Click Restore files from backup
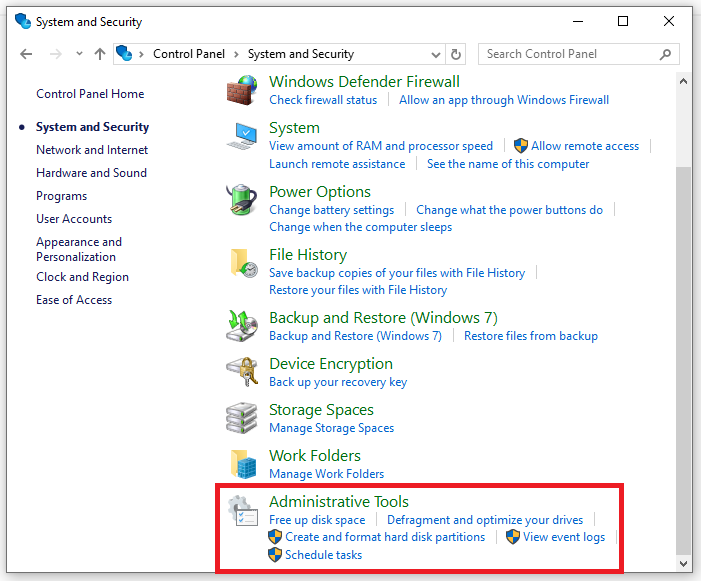 pyautogui.click(x=531, y=336)
